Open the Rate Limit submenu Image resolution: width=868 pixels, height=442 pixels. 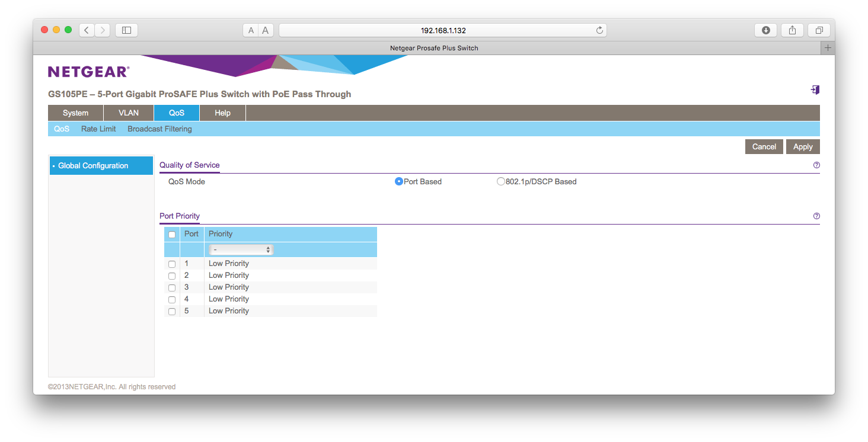98,129
